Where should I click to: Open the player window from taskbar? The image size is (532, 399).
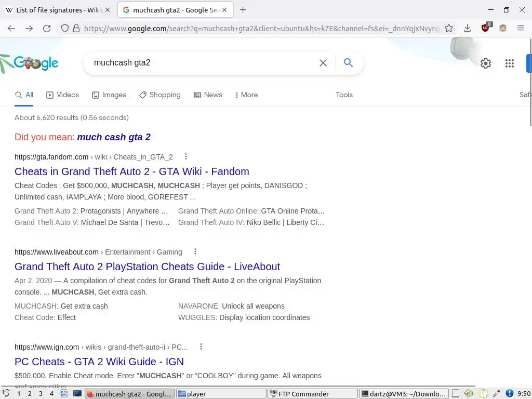pos(221,394)
